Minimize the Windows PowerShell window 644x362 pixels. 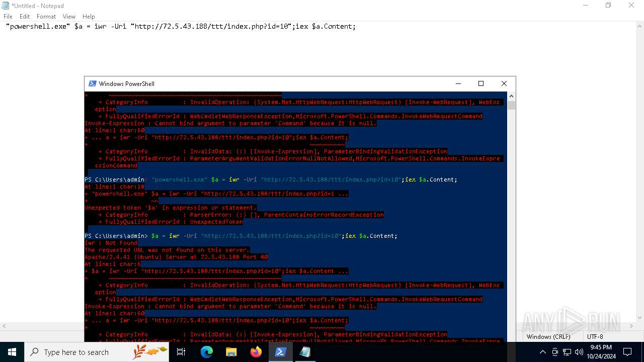pos(458,83)
